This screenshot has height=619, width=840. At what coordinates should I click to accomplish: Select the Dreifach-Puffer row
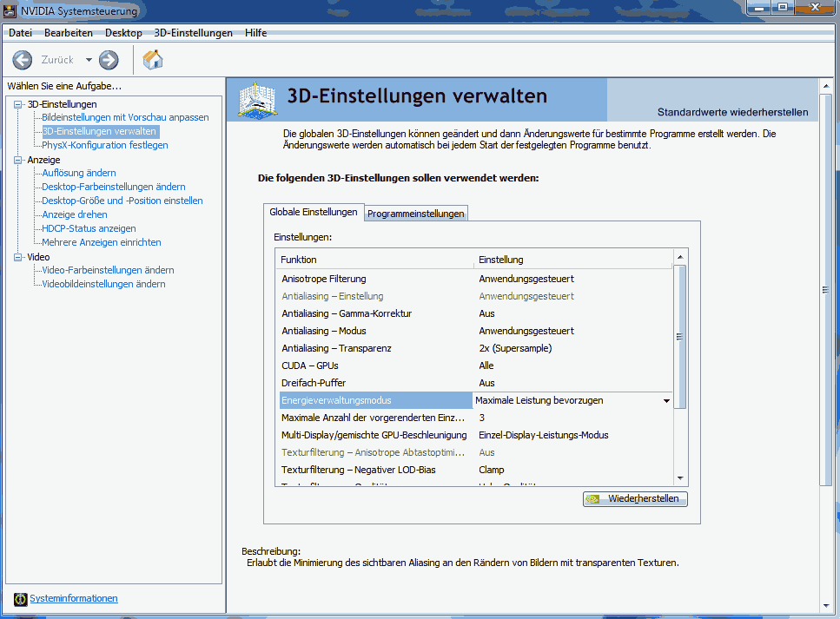[x=475, y=383]
